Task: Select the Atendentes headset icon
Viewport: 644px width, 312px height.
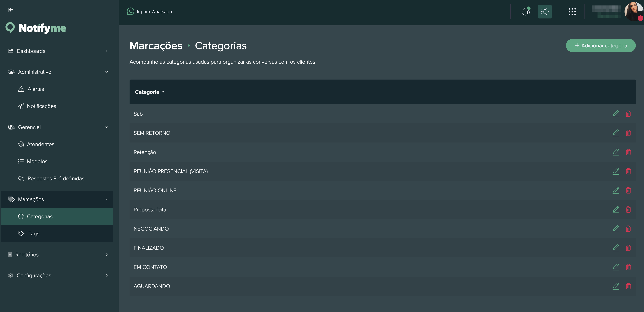Action: tap(21, 144)
